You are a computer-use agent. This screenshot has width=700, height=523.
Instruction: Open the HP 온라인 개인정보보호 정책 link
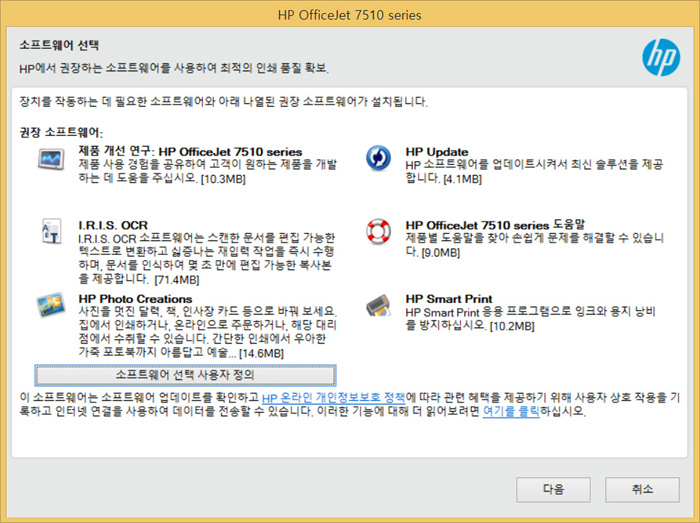333,397
